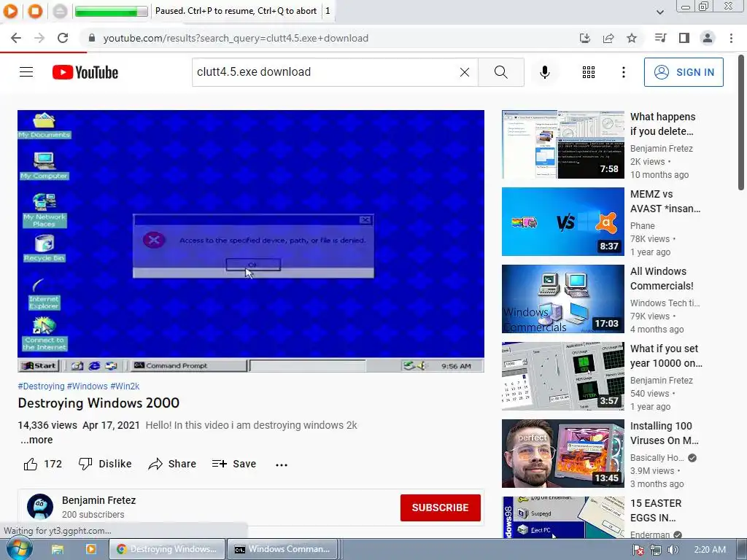
Task: Switch to Windows Command taskbar item
Action: 282,549
